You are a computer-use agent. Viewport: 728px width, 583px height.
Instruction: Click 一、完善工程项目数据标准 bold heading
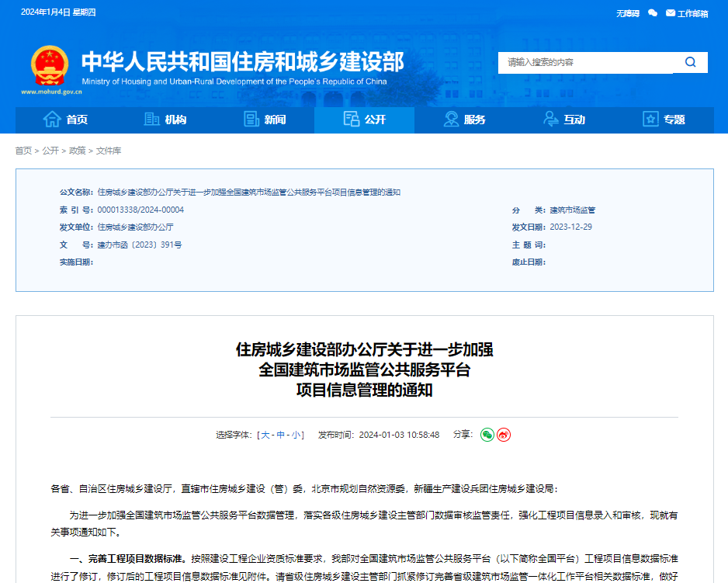click(129, 558)
